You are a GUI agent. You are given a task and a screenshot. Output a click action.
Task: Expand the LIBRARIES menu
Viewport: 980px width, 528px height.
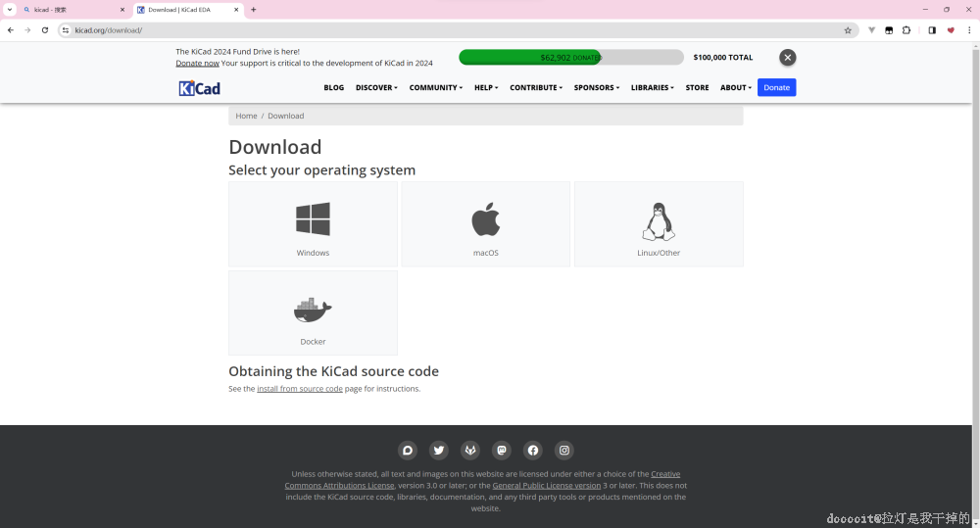652,87
